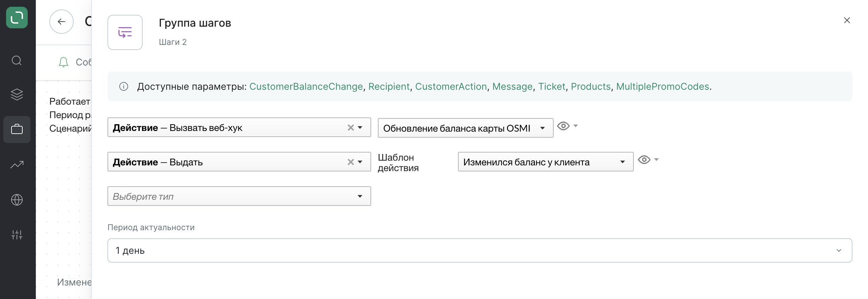This screenshot has width=868, height=299.
Task: Go back using the arrow button
Action: (62, 22)
